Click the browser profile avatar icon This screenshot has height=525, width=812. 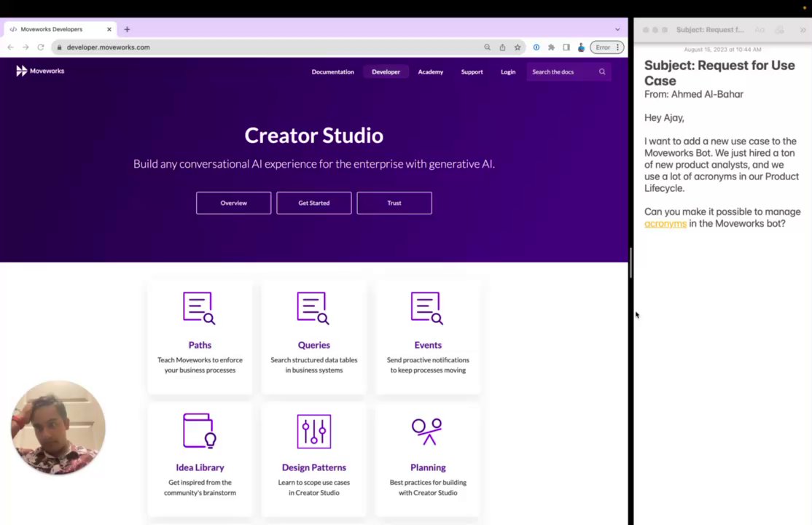581,47
